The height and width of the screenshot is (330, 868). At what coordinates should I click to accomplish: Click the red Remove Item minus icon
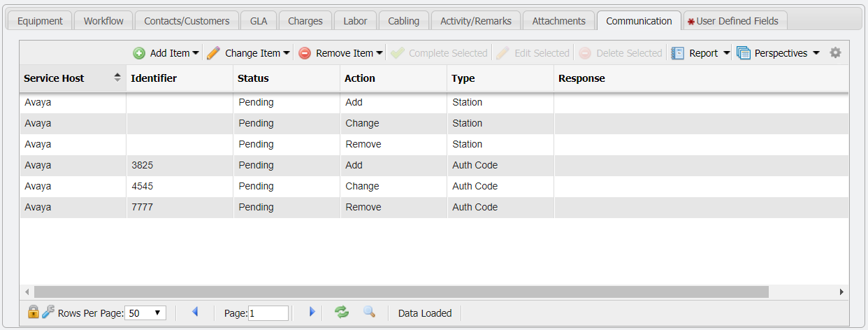305,53
